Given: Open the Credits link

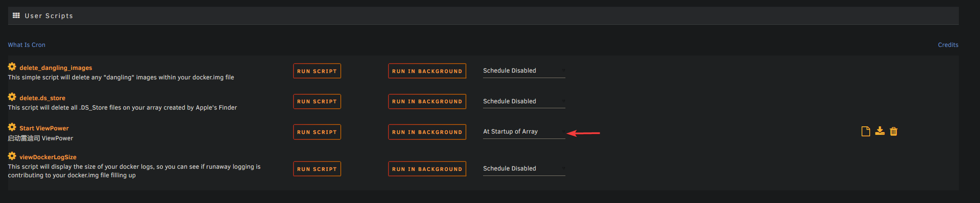Looking at the screenshot, I should [x=948, y=45].
